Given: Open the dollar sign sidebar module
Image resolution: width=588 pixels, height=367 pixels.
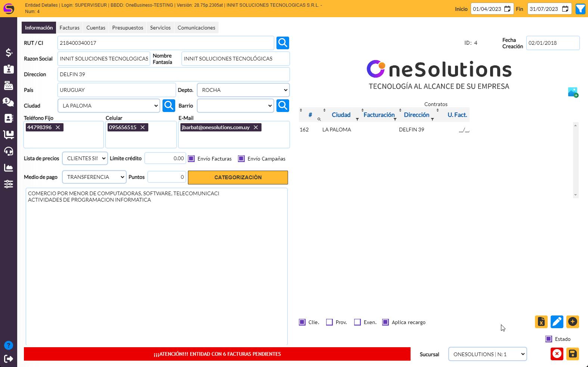Looking at the screenshot, I should point(9,53).
